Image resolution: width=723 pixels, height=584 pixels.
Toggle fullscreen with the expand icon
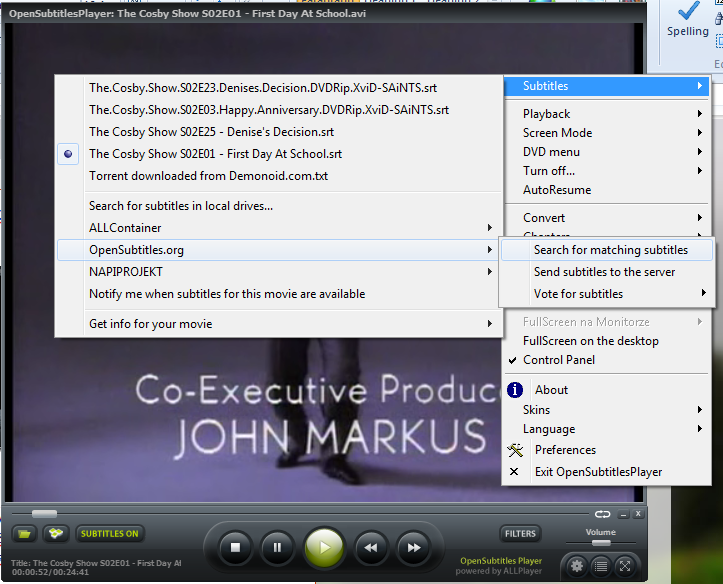(625, 566)
